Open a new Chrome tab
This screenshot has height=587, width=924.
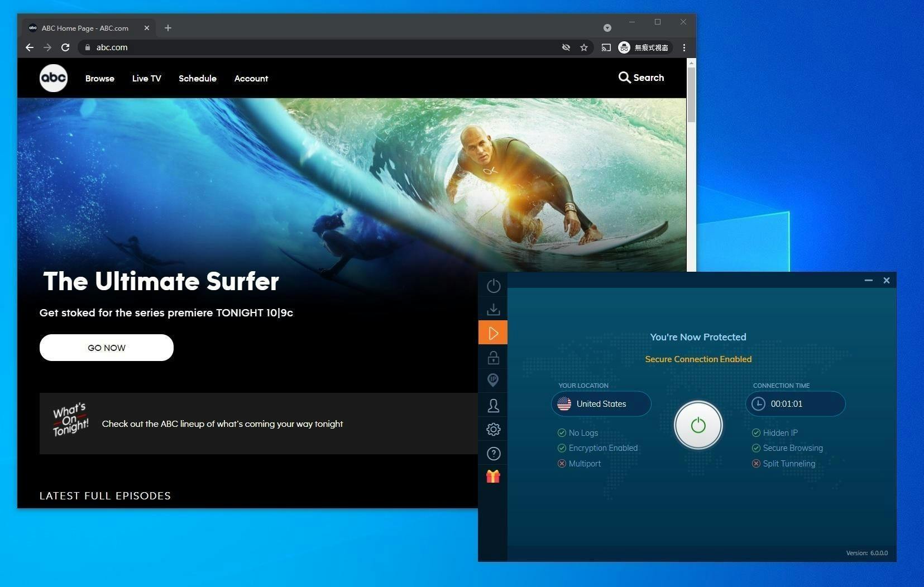tap(168, 28)
